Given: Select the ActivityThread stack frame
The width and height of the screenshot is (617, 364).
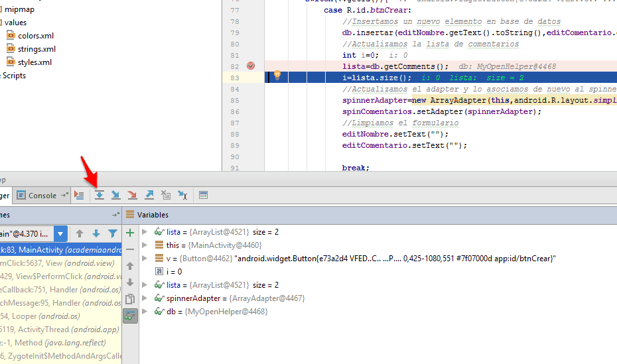Looking at the screenshot, I should point(60,330).
